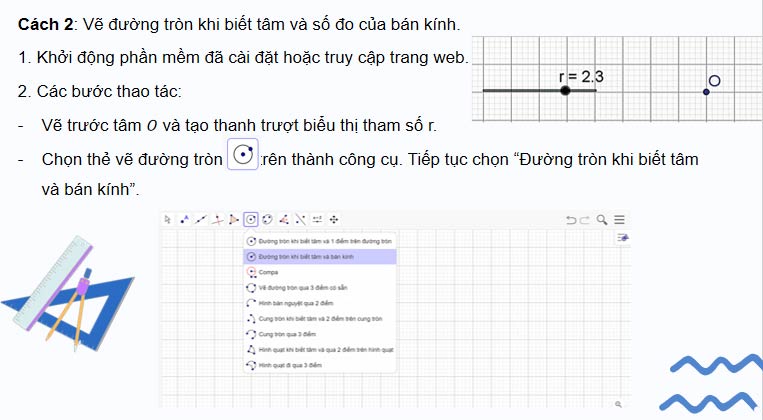Choose 'Hình quạt đi qua 3 điểm'

pos(320,365)
